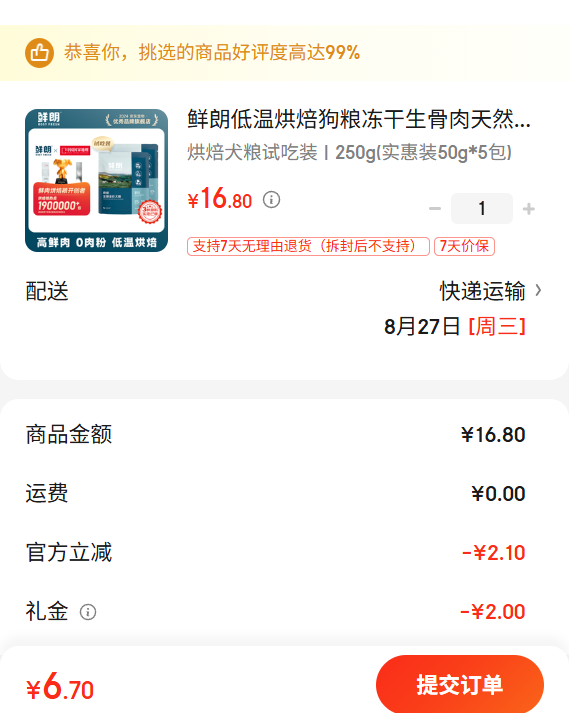The height and width of the screenshot is (713, 569).
Task: Tap the thumbs-up icon in rating banner
Action: (39, 53)
